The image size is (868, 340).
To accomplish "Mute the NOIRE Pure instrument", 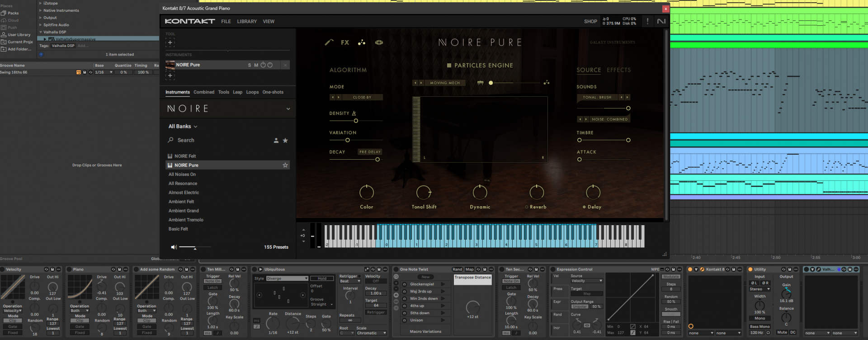I will 256,65.
